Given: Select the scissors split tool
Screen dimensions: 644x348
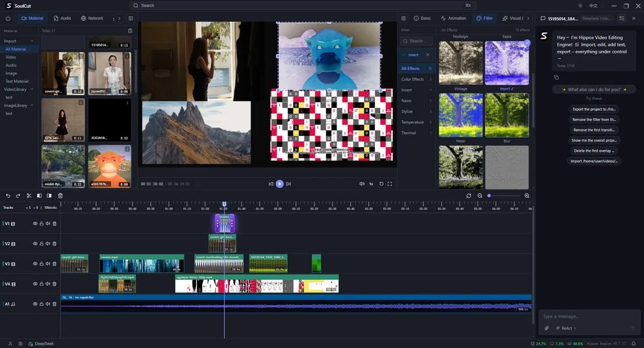Looking at the screenshot, I should click(x=29, y=196).
